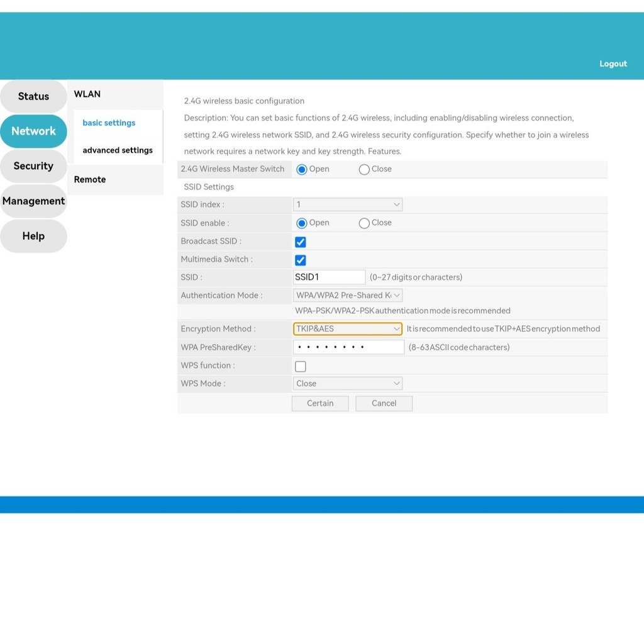Set 2.4G Wireless Master Switch to Open
This screenshot has width=644, height=644.
[302, 169]
